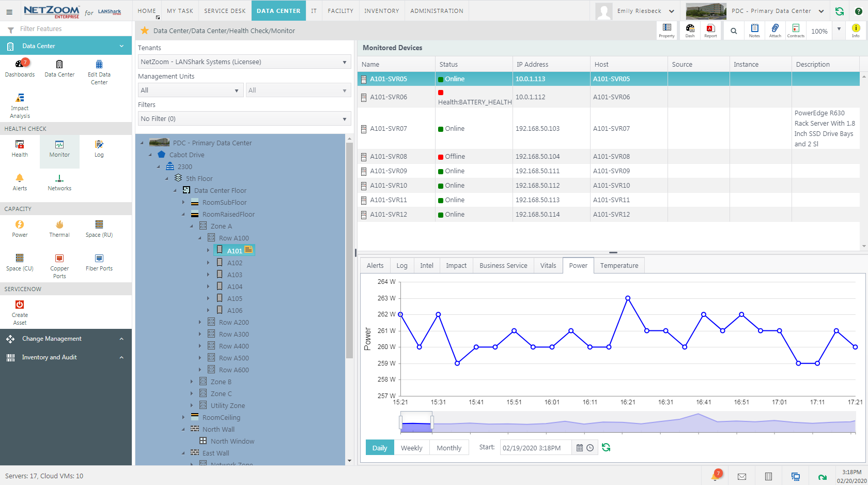This screenshot has width=868, height=485.
Task: Open the ADMINISTRATION menu
Action: (x=437, y=11)
